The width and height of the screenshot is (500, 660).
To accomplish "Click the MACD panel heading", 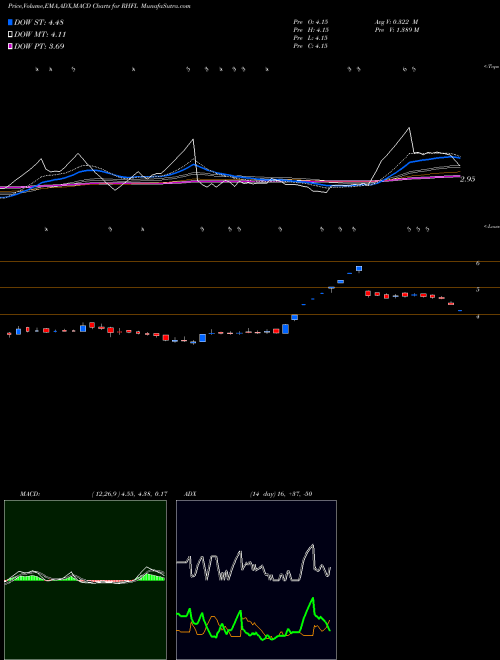I will pyautogui.click(x=29, y=494).
